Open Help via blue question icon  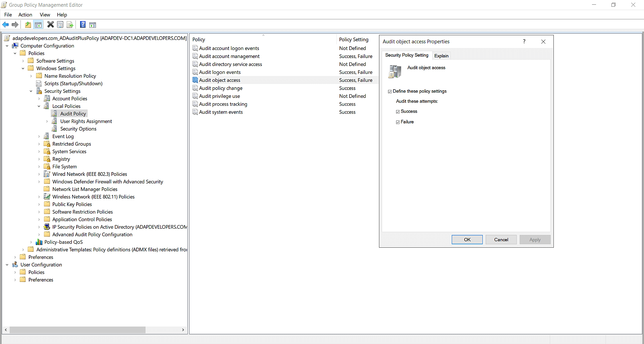(83, 24)
